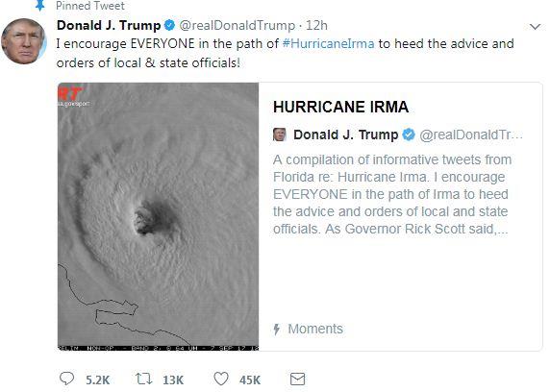Click the verified badge beside tweet author
This screenshot has width=550, height=392.
coord(170,26)
